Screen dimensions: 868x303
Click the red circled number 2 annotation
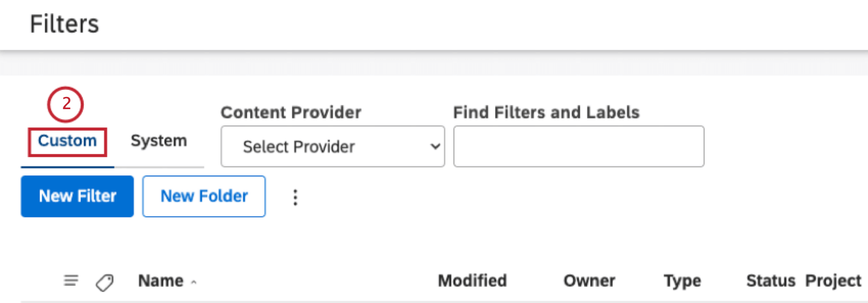coord(65,105)
